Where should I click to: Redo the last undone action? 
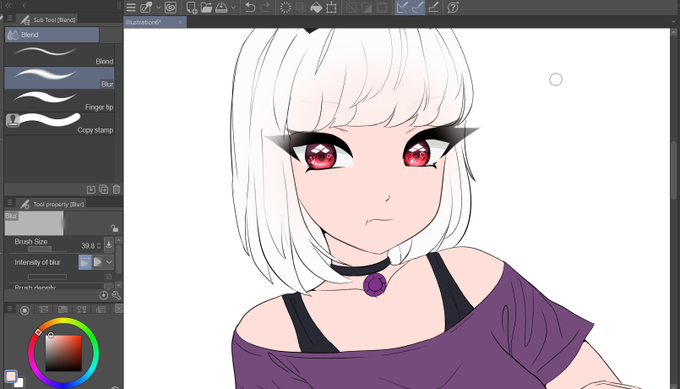[265, 7]
